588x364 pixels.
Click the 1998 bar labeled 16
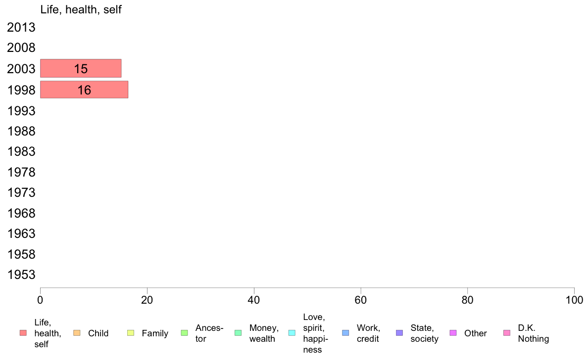84,89
